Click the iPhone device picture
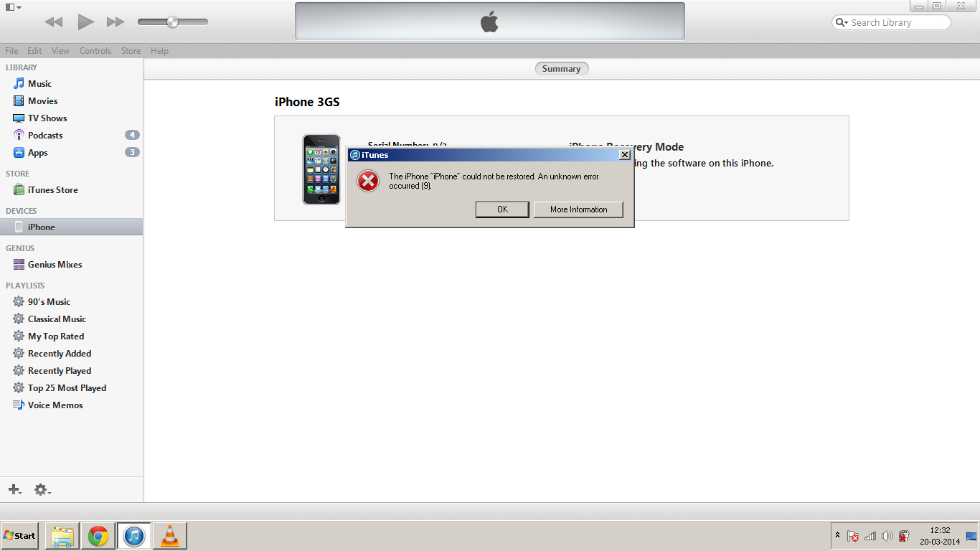The image size is (980, 551). pyautogui.click(x=321, y=169)
